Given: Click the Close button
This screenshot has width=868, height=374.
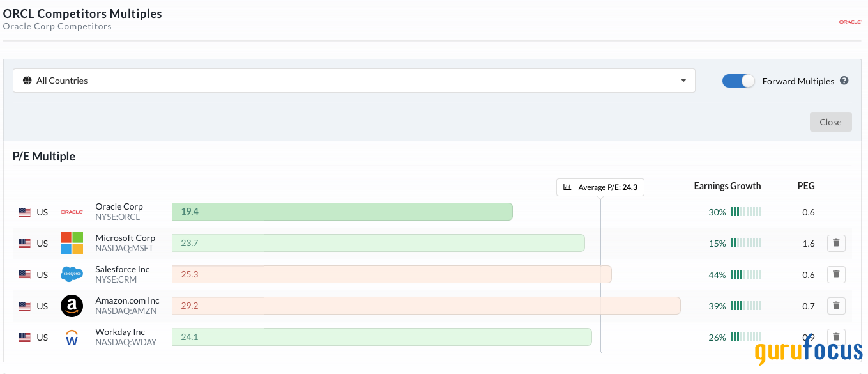Looking at the screenshot, I should click(830, 122).
